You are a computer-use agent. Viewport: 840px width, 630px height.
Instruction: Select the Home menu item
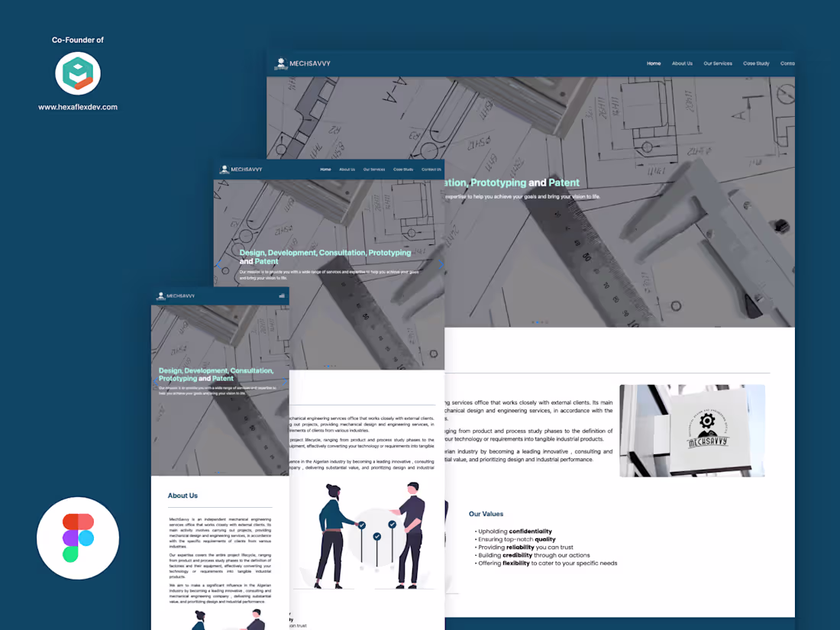point(654,63)
